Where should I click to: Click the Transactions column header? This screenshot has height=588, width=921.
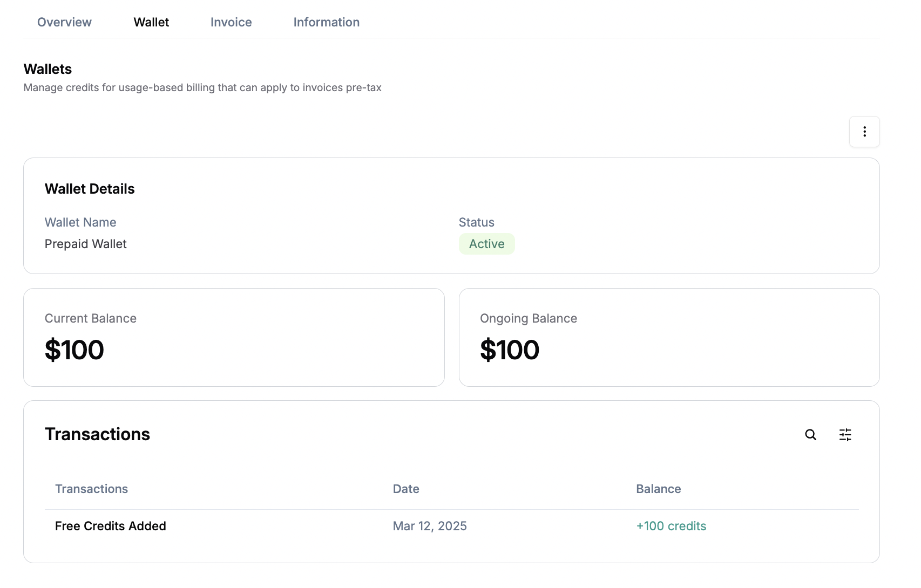(x=92, y=489)
